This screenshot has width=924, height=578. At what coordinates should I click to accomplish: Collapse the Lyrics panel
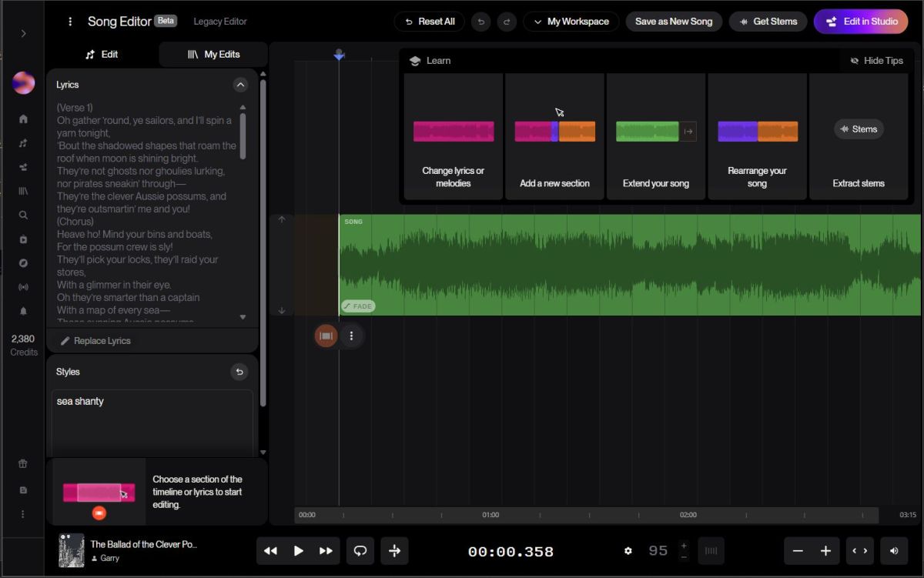coord(241,85)
